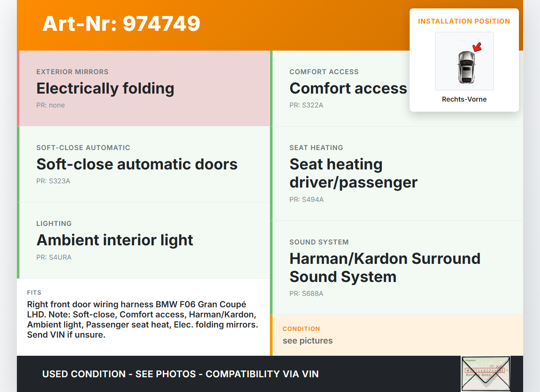Click the PR code S323A
The height and width of the screenshot is (392, 540).
53,181
